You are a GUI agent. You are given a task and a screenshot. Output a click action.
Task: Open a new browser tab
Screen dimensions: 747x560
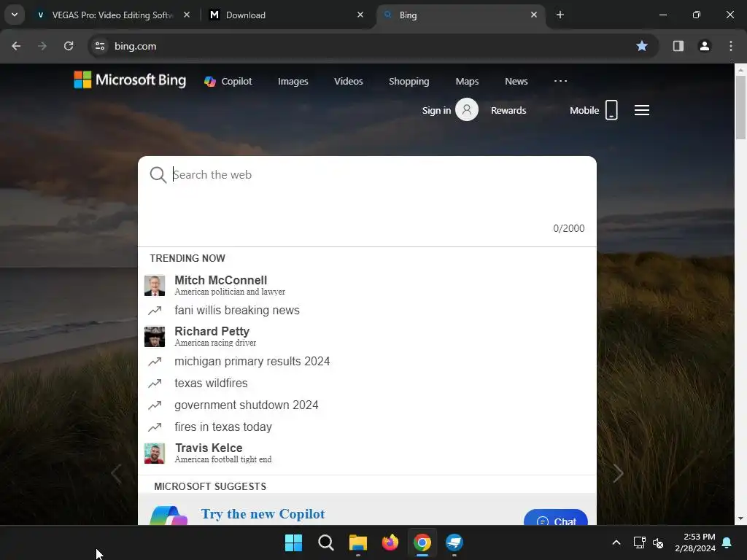(x=560, y=15)
